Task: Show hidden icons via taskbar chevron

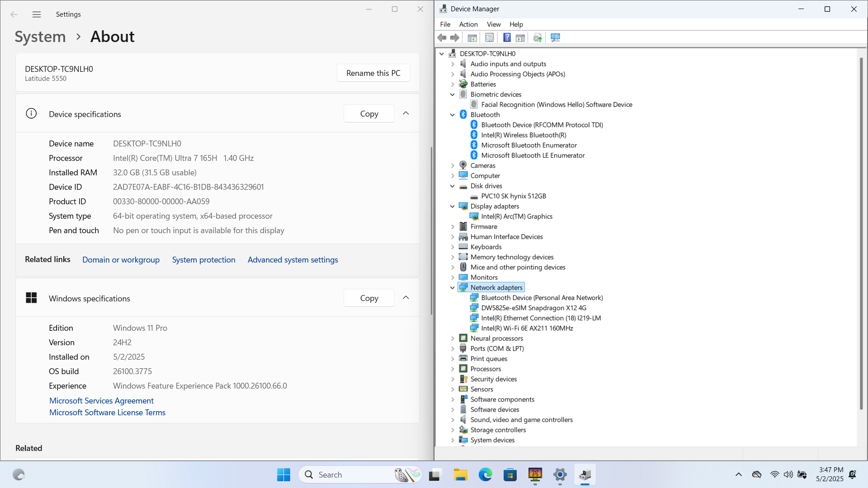Action: click(738, 474)
